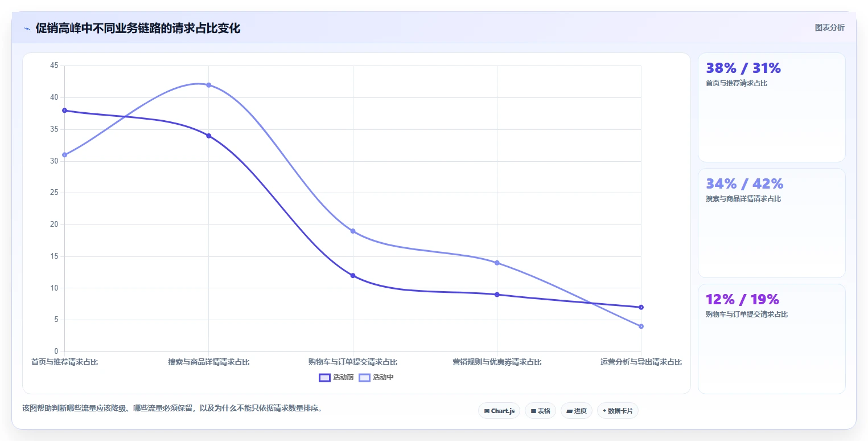
Task: Click the 活动前 point at 购物车与订单提交 (12)
Action: click(x=353, y=276)
